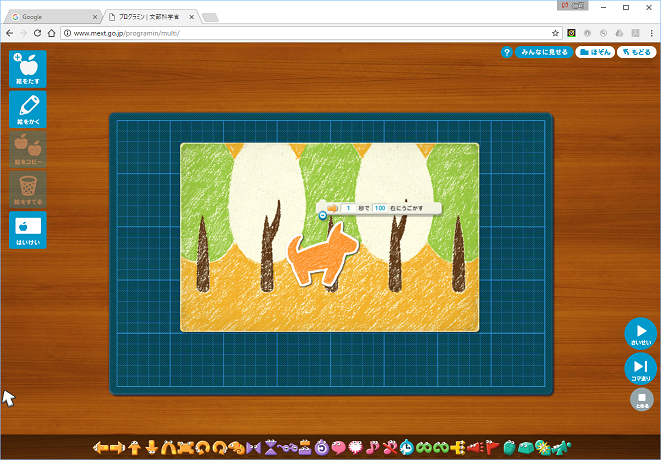
Task: Pick the first green infinity loop block
Action: tap(424, 447)
